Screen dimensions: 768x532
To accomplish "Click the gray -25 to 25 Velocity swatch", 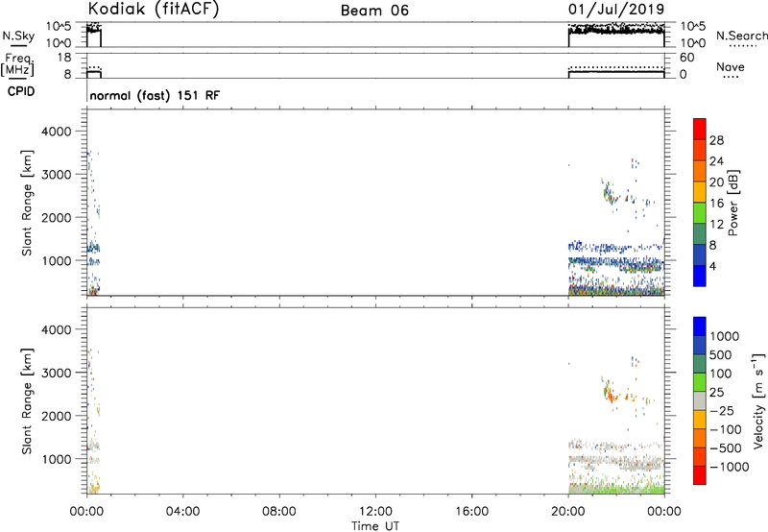I will tap(700, 400).
